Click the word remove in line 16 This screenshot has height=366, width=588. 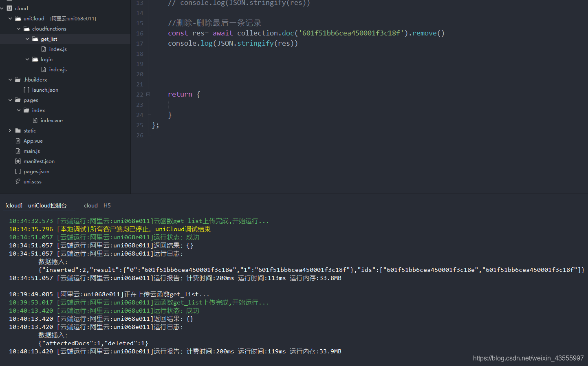pos(424,33)
